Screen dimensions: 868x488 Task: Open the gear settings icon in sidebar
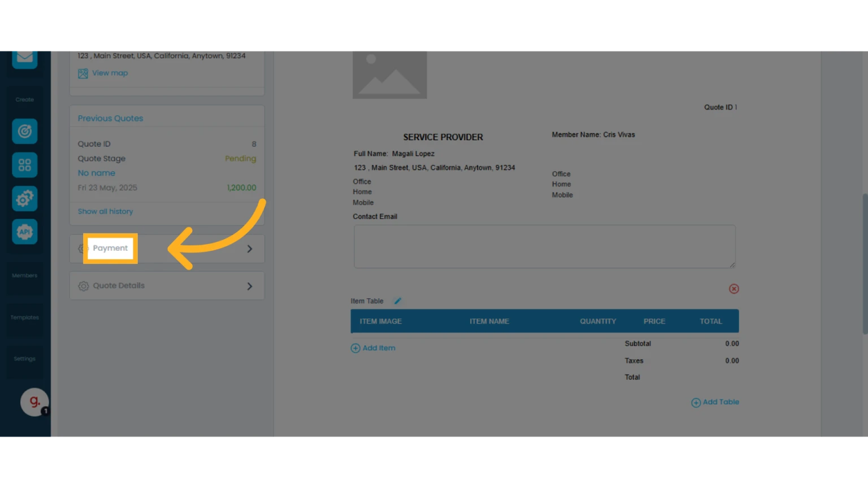point(25,198)
